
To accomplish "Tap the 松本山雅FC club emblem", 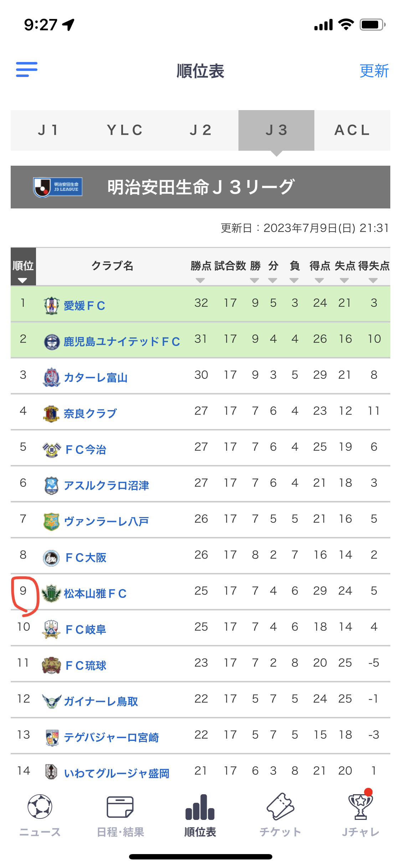I will point(51,593).
